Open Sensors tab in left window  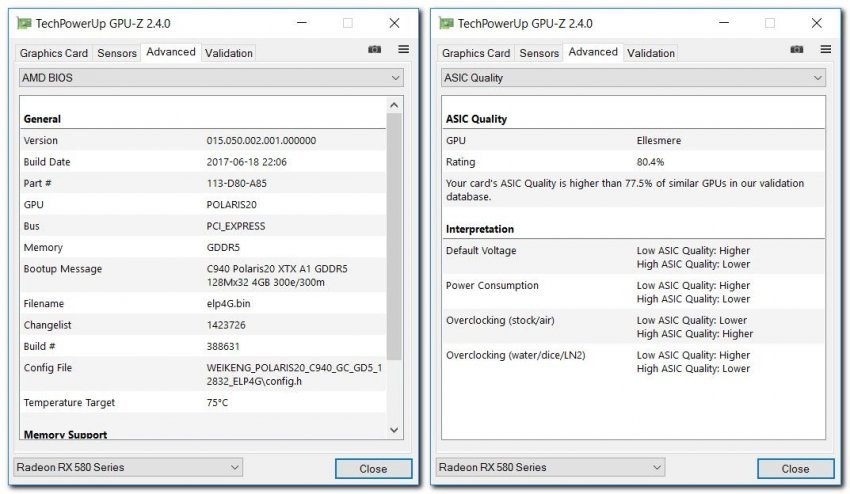coord(117,53)
